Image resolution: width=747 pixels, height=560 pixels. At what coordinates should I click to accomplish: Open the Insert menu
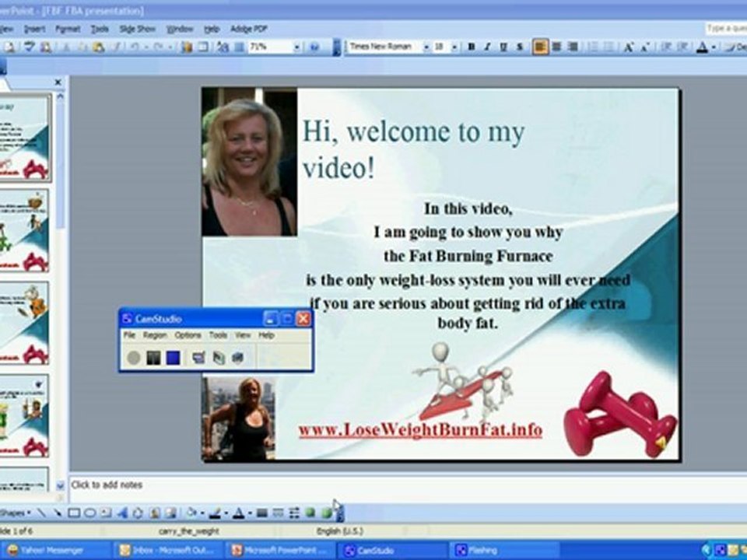click(x=34, y=29)
